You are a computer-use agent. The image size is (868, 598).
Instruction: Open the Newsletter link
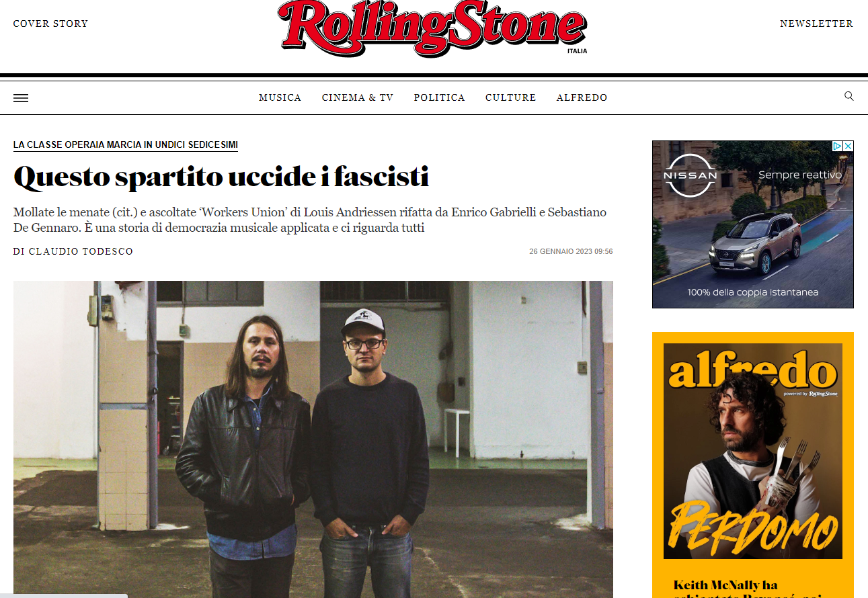(x=816, y=24)
